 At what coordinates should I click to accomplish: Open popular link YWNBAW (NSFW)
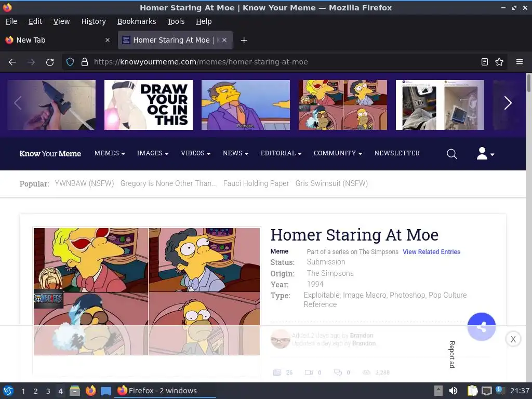84,183
